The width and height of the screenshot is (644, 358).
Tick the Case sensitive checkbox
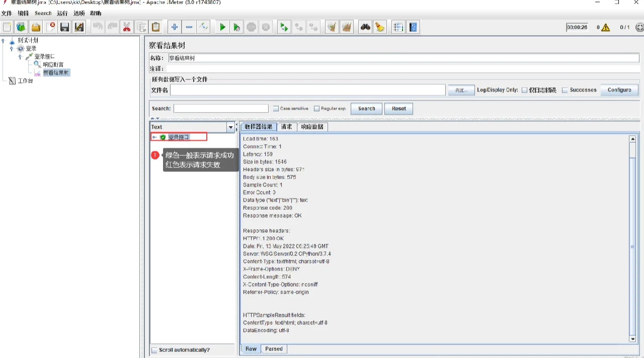coord(276,109)
